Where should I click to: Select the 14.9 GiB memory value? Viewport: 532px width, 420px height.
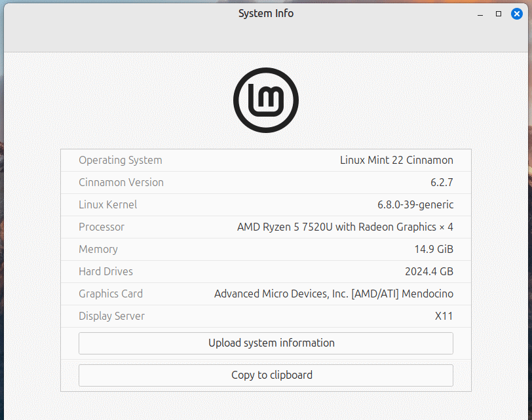click(434, 250)
